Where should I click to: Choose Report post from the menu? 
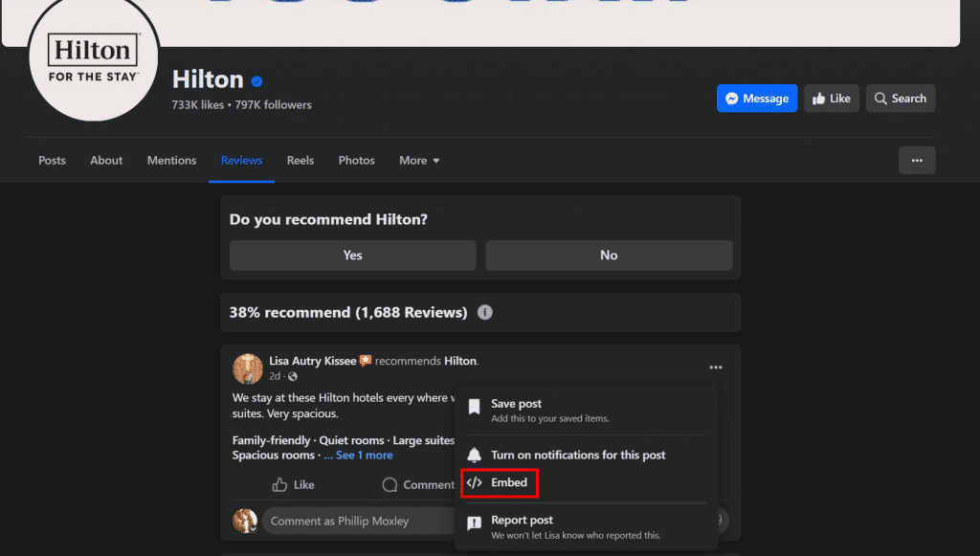coord(522,520)
